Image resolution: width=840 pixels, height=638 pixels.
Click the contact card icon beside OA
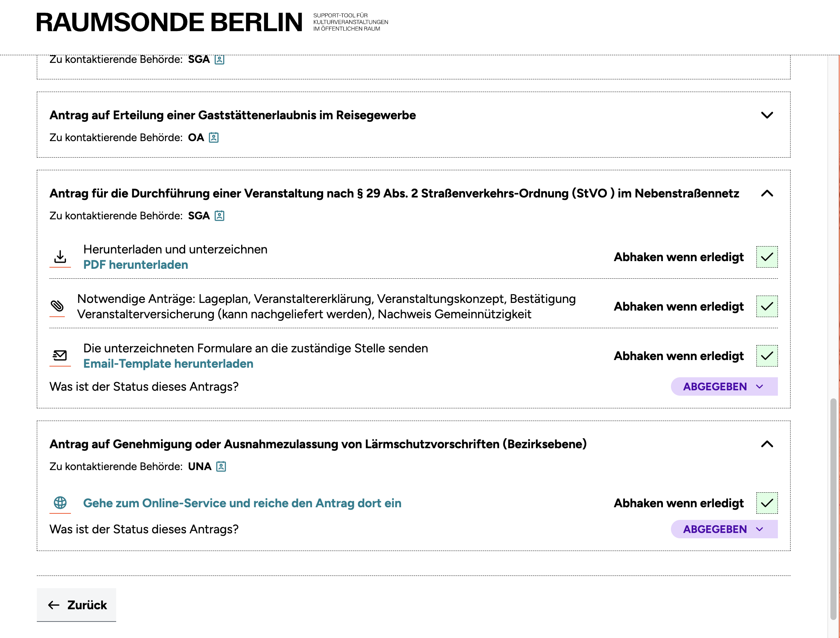[x=214, y=138]
